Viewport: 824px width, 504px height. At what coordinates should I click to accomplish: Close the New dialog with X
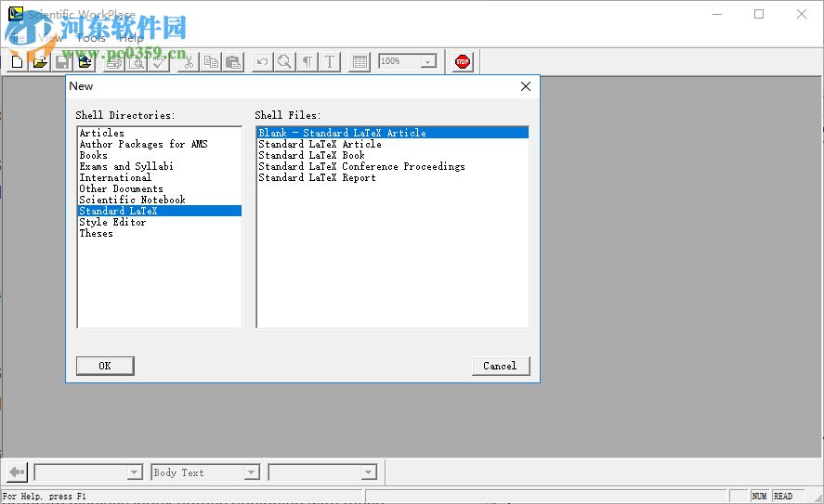click(x=526, y=86)
